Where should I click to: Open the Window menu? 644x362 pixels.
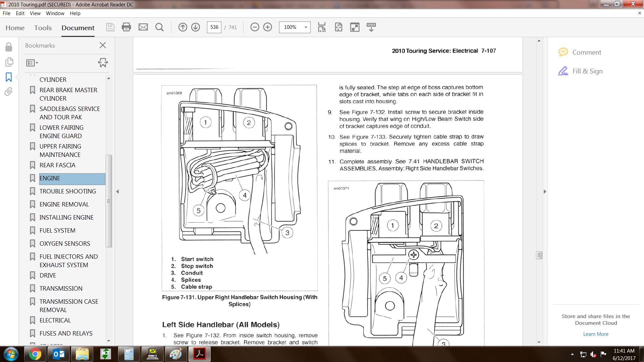click(x=55, y=13)
